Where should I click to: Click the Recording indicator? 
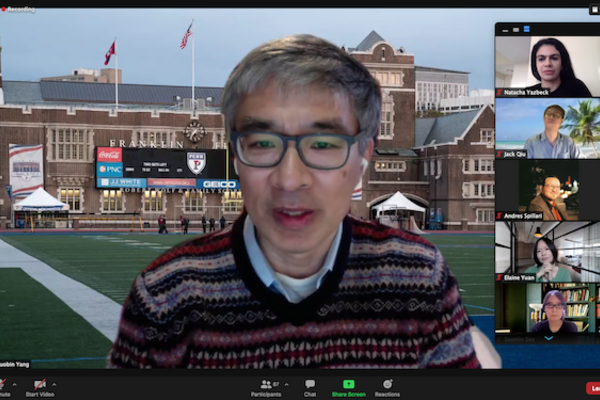[18, 10]
